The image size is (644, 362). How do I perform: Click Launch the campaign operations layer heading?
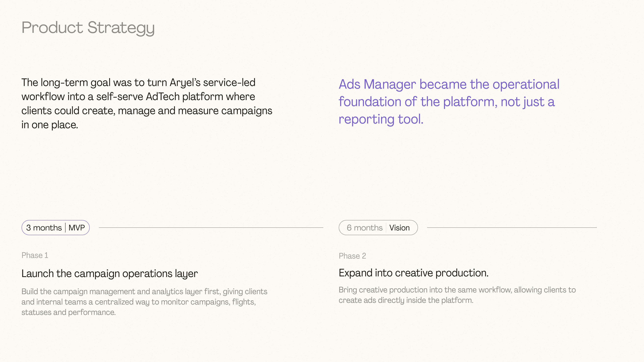tap(110, 274)
